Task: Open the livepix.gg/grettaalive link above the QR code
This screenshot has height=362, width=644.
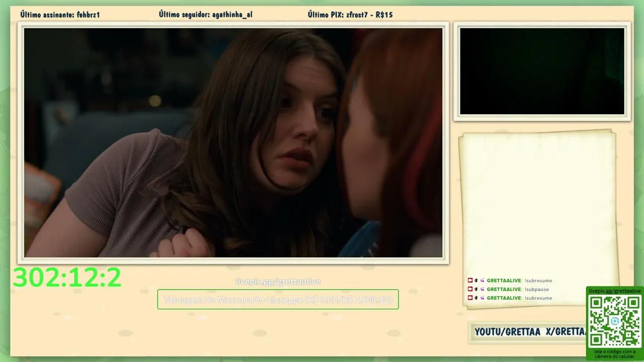Action: [615, 291]
